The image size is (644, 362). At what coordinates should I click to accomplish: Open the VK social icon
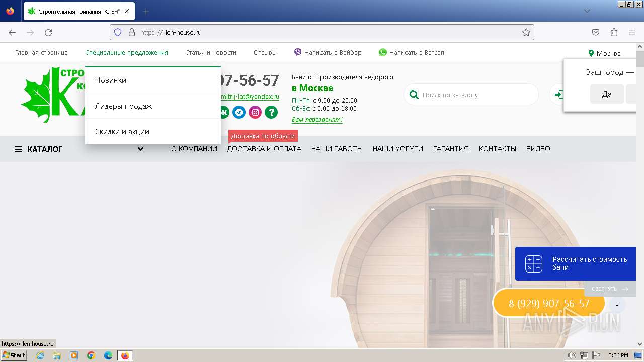point(224,112)
